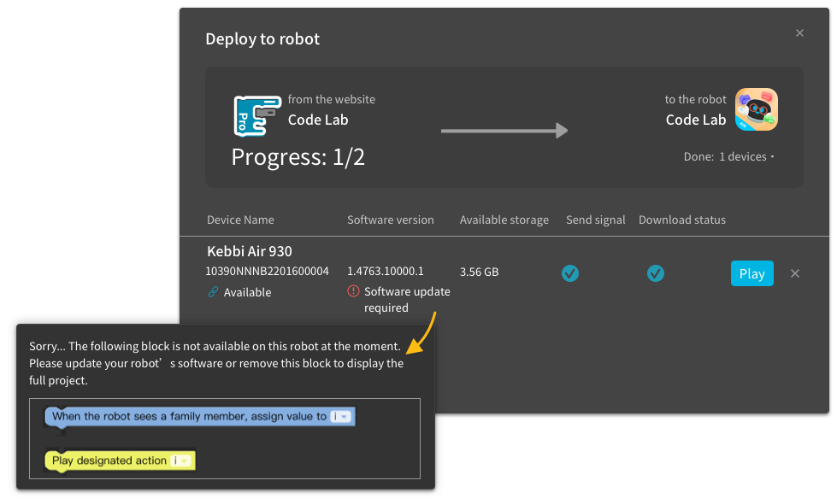837x504 pixels.
Task: Close the Deploy to robot dialog
Action: pyautogui.click(x=799, y=33)
